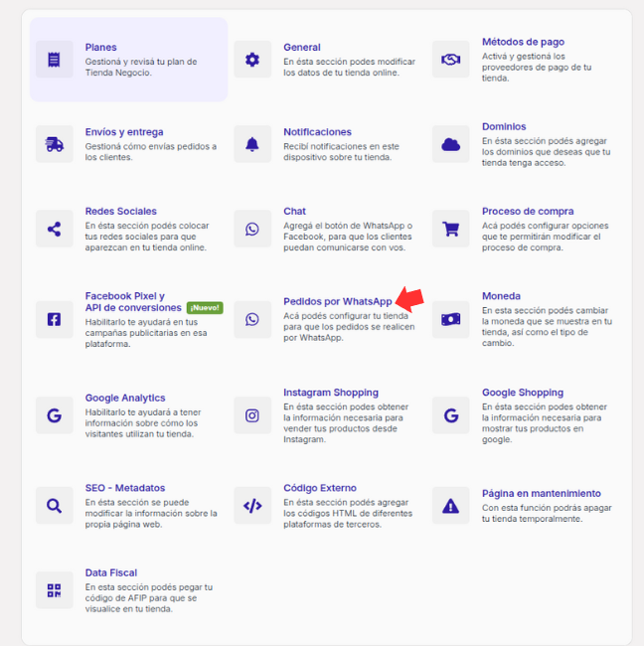
Task: Open the Redes Sociales heading
Action: (x=120, y=212)
